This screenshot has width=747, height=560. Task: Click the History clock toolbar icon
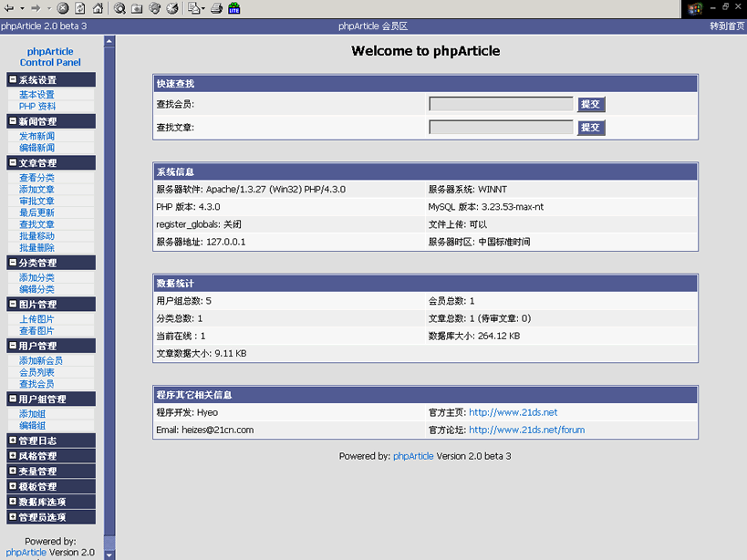pyautogui.click(x=172, y=8)
